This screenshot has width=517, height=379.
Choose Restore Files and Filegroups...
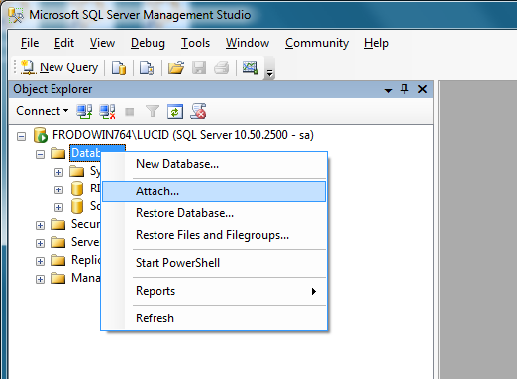coord(214,235)
